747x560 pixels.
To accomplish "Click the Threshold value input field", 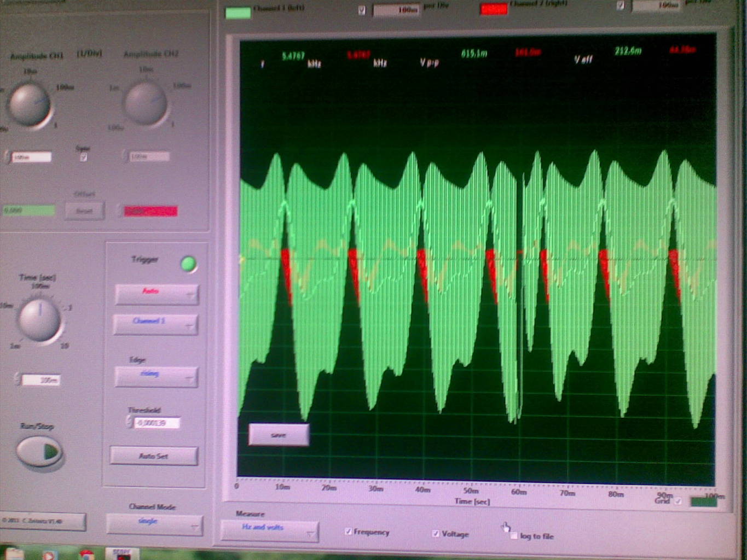I will pyautogui.click(x=157, y=423).
